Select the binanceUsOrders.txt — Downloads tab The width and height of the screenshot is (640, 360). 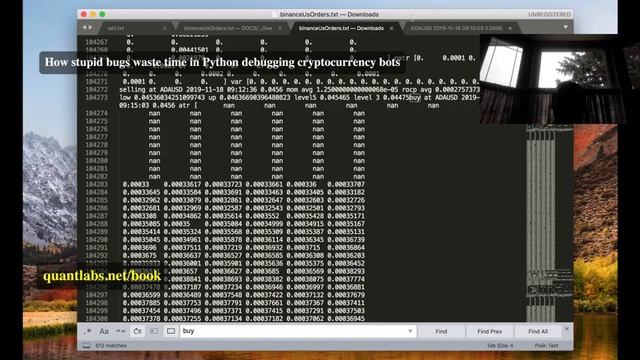point(341,28)
